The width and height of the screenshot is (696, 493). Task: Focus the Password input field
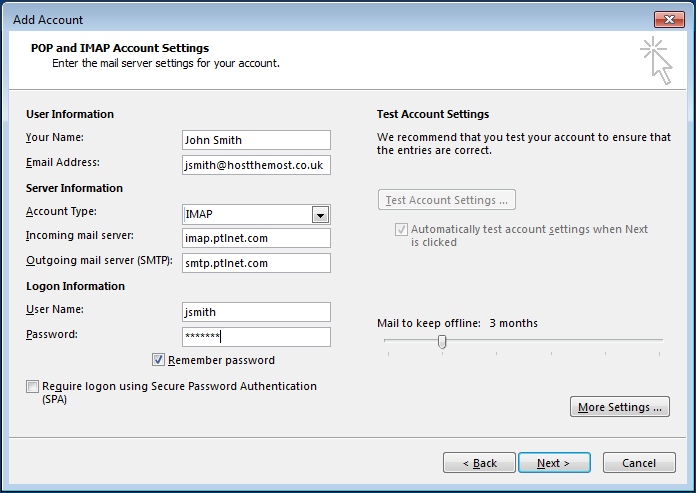pyautogui.click(x=256, y=337)
